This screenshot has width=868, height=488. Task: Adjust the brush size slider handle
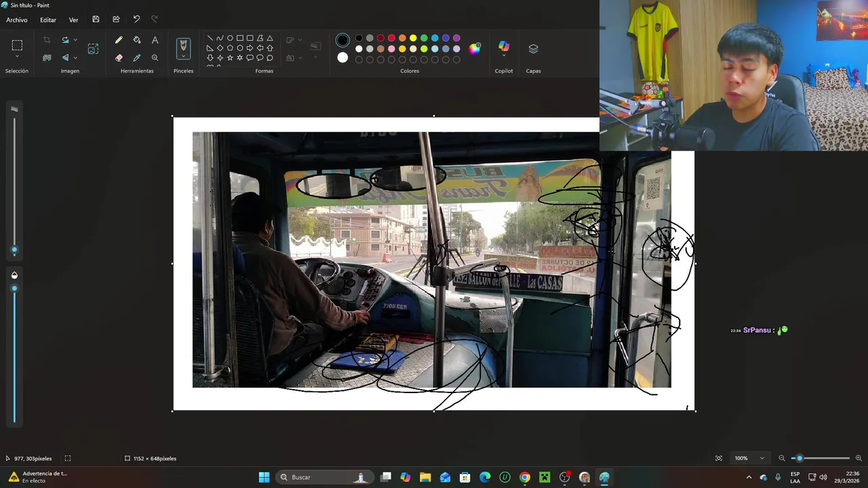14,251
